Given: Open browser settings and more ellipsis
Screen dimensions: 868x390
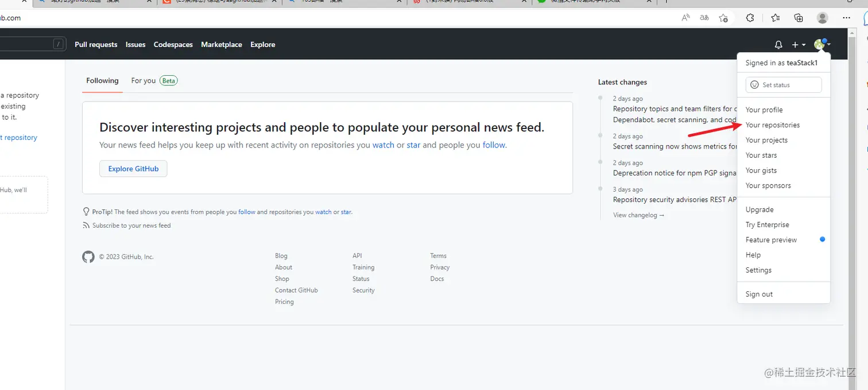Looking at the screenshot, I should [x=846, y=18].
